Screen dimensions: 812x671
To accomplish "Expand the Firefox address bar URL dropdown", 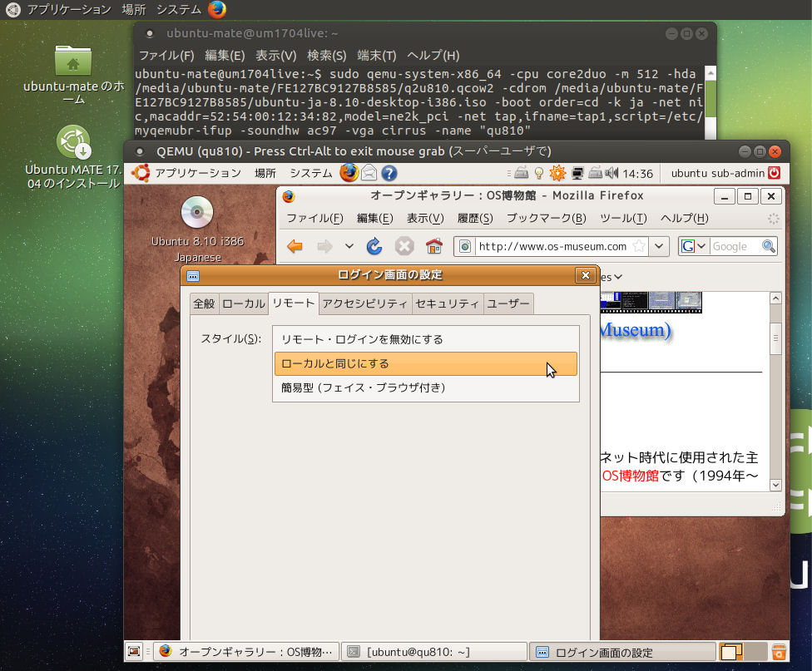I will [659, 246].
